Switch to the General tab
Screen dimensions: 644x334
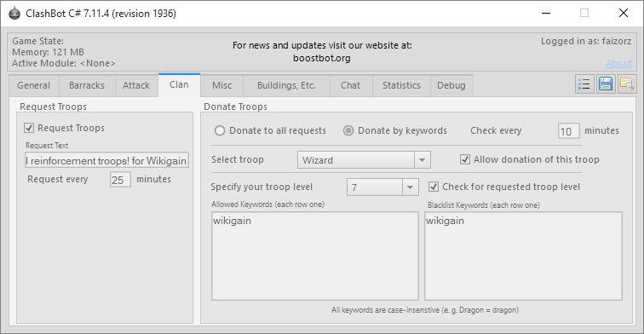(34, 85)
